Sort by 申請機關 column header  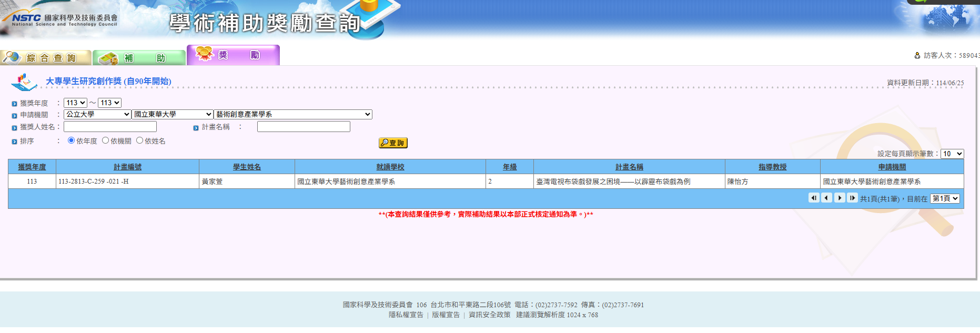click(x=892, y=167)
